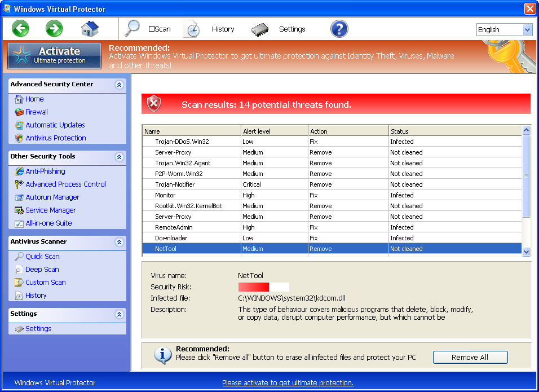Click the Activate Ultimate protection button

55,56
